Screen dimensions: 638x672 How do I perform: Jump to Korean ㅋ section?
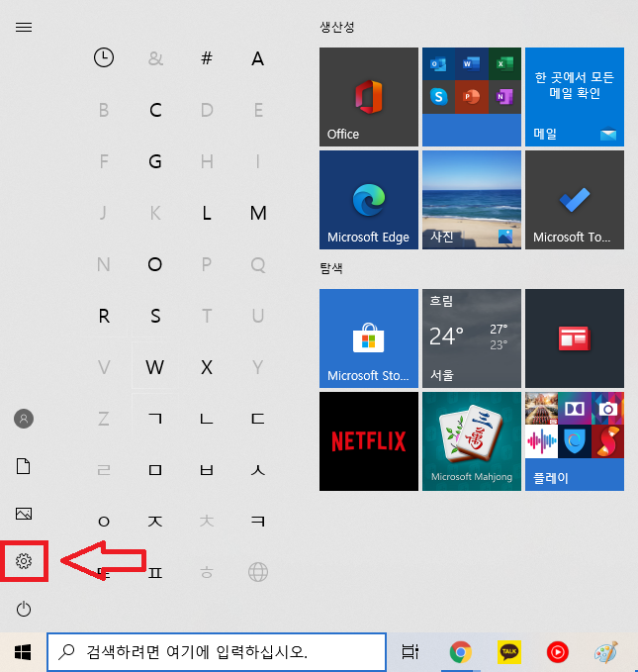coord(258,522)
